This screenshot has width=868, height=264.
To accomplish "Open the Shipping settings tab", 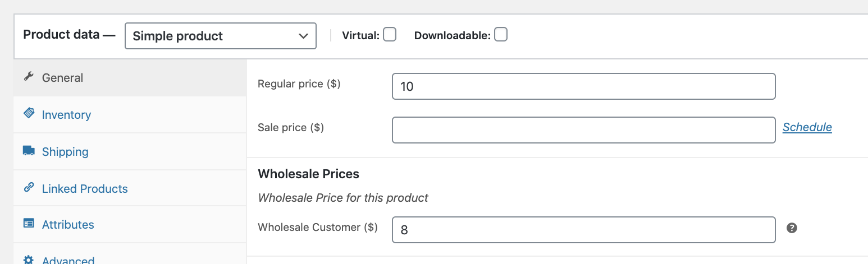I will pos(65,152).
